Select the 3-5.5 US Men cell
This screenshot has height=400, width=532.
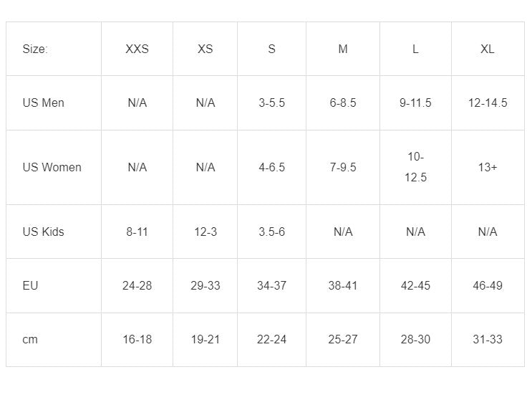coord(272,103)
